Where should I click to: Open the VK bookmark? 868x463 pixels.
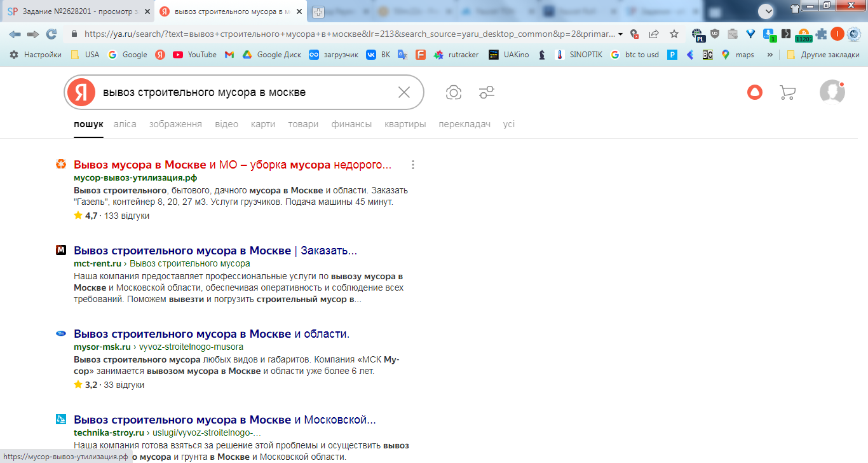pos(378,55)
